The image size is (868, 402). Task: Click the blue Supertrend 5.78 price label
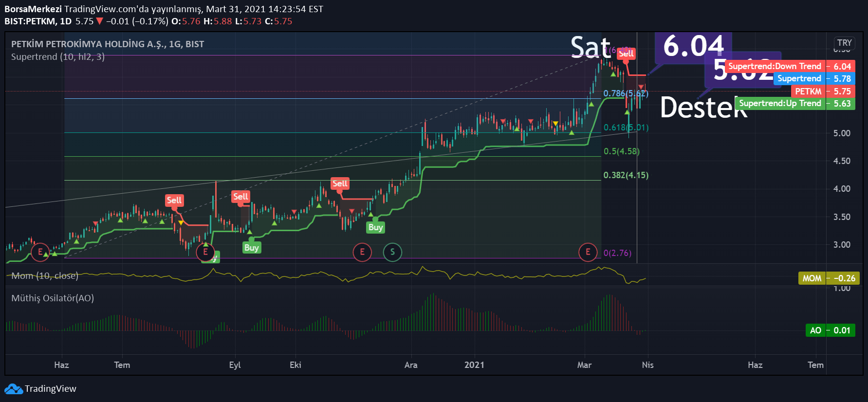pyautogui.click(x=814, y=79)
